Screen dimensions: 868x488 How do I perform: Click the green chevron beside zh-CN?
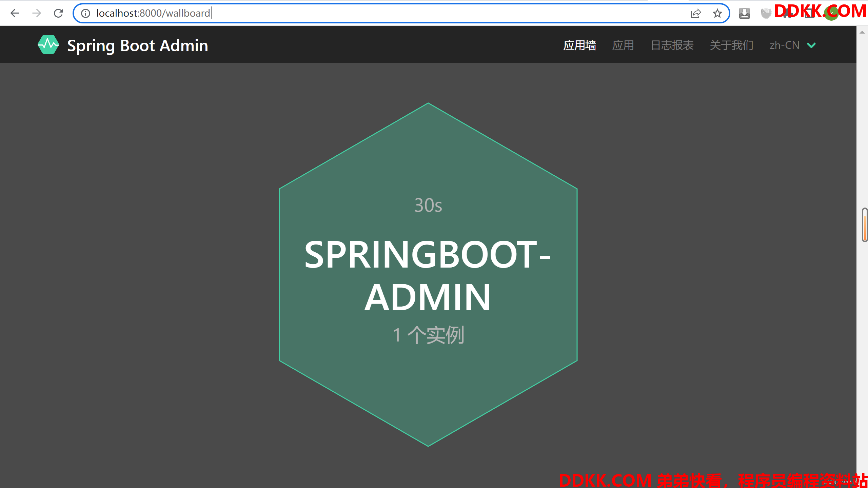tap(812, 45)
